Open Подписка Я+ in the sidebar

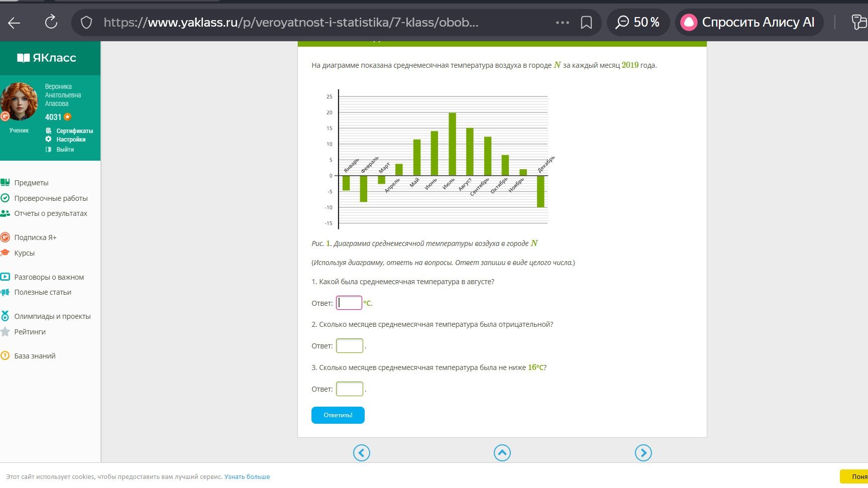[x=35, y=237]
